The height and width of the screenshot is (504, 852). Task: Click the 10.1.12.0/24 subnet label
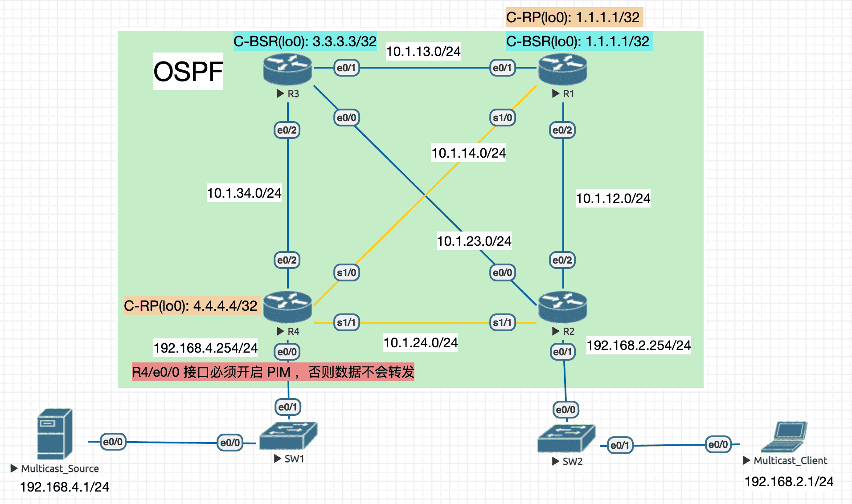point(613,198)
